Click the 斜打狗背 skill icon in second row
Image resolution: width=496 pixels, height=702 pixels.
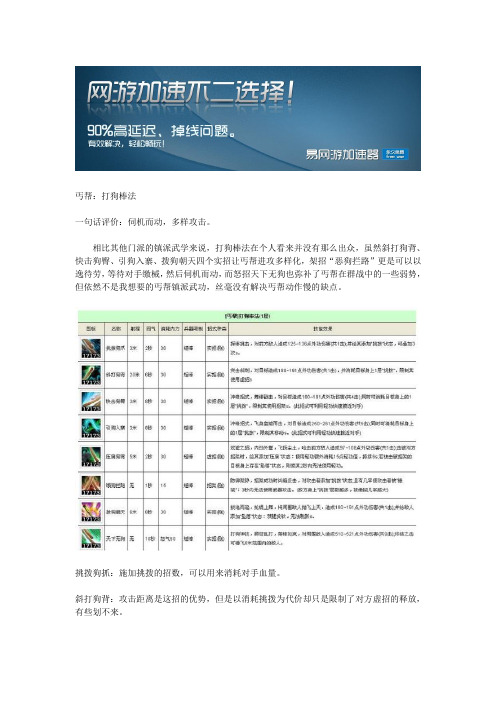pos(91,375)
